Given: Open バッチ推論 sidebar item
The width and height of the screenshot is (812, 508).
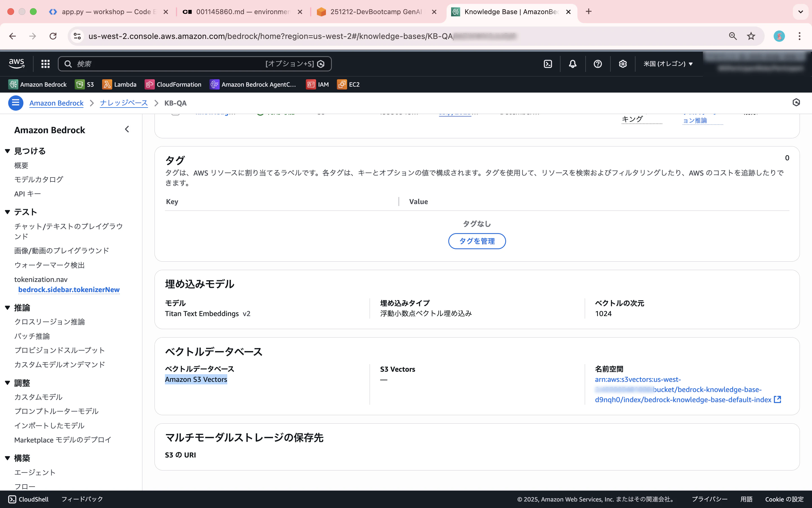Looking at the screenshot, I should tap(32, 336).
